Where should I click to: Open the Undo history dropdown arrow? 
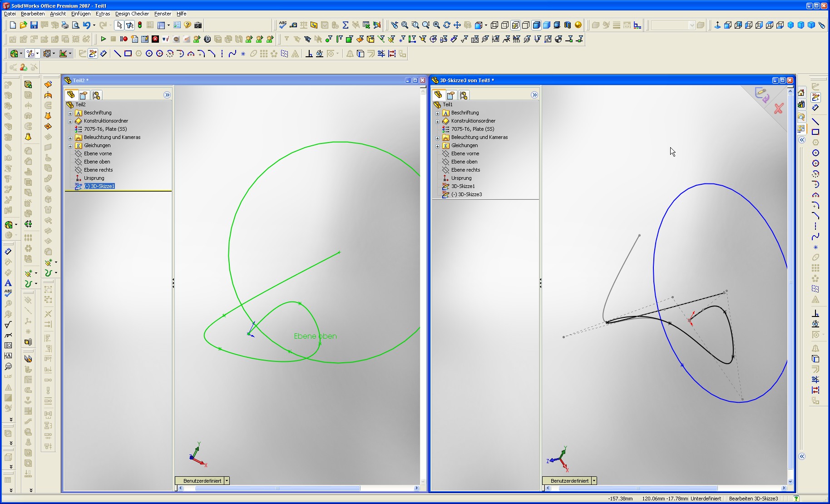point(94,25)
